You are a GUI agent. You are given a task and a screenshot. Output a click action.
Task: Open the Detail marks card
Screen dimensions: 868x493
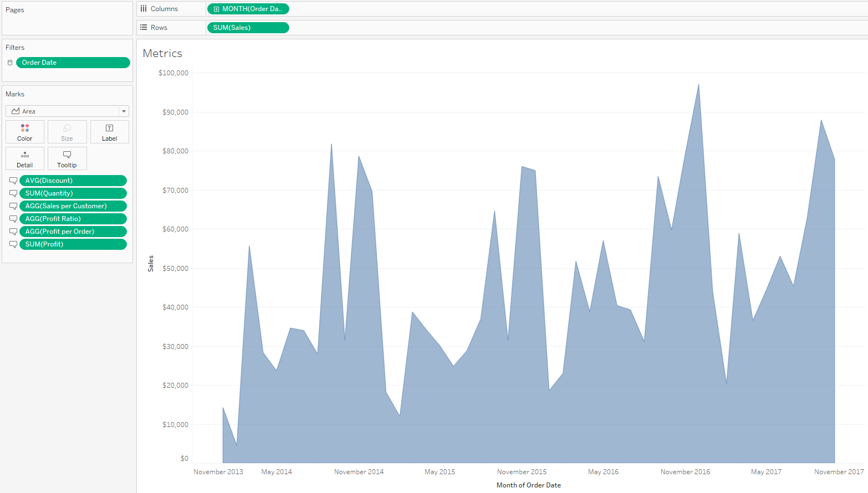pos(25,158)
